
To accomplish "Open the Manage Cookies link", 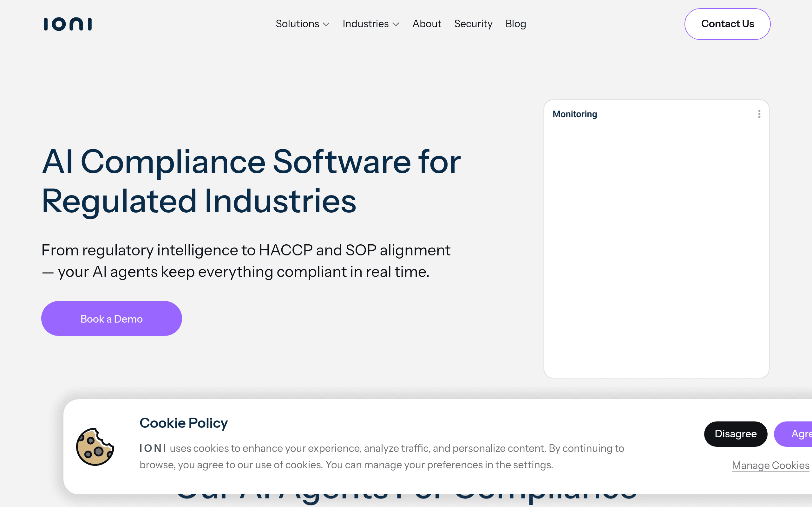I will (x=770, y=465).
